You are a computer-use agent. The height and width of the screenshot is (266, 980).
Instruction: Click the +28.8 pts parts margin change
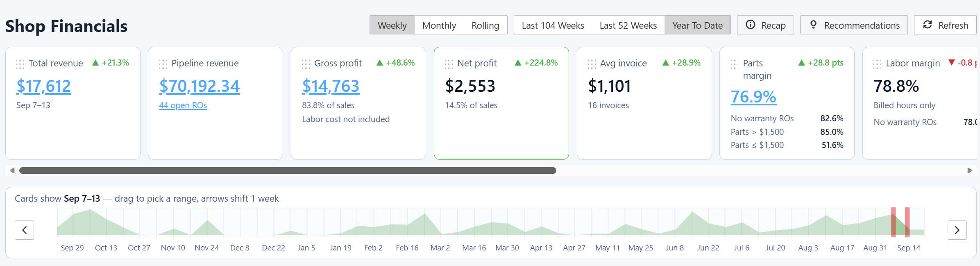826,63
